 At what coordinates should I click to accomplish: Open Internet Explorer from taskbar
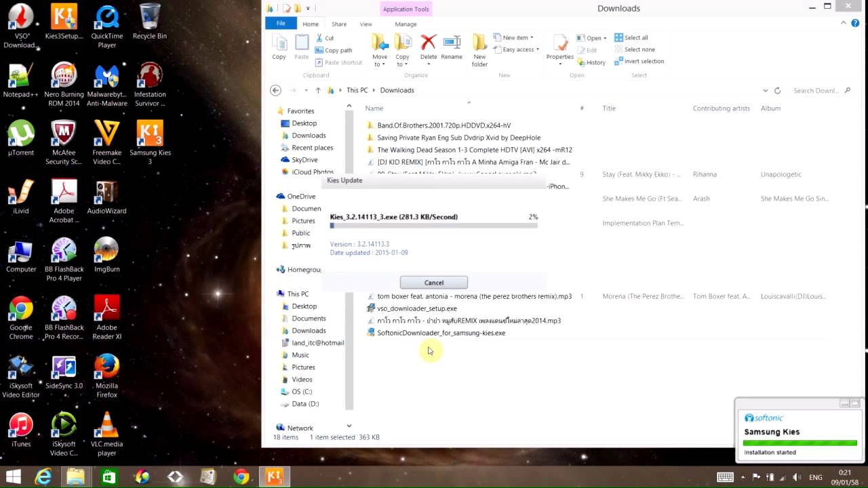pyautogui.click(x=43, y=477)
